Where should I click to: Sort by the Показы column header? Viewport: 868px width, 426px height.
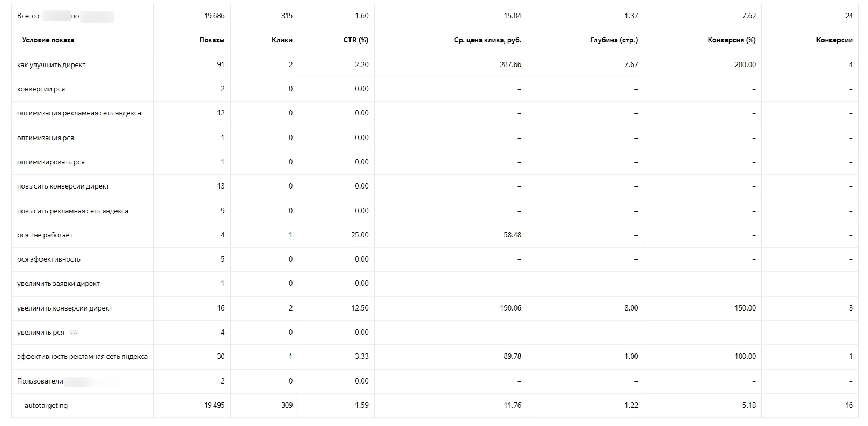pyautogui.click(x=212, y=40)
